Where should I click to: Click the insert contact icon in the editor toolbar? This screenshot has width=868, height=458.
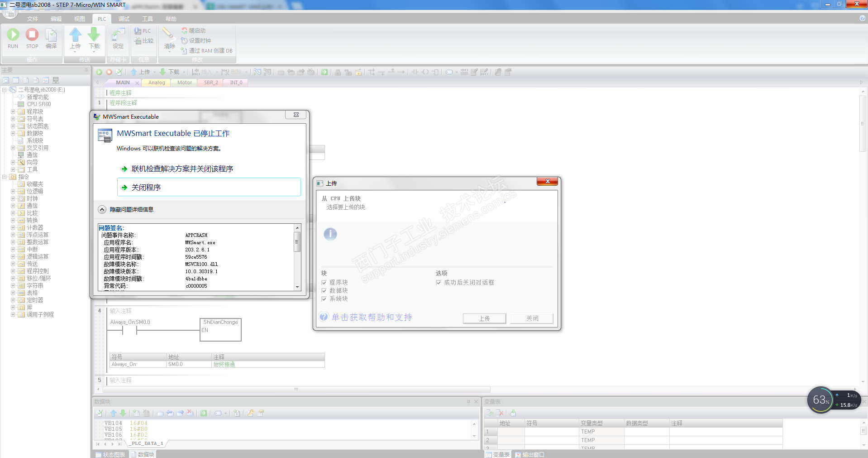coord(415,72)
